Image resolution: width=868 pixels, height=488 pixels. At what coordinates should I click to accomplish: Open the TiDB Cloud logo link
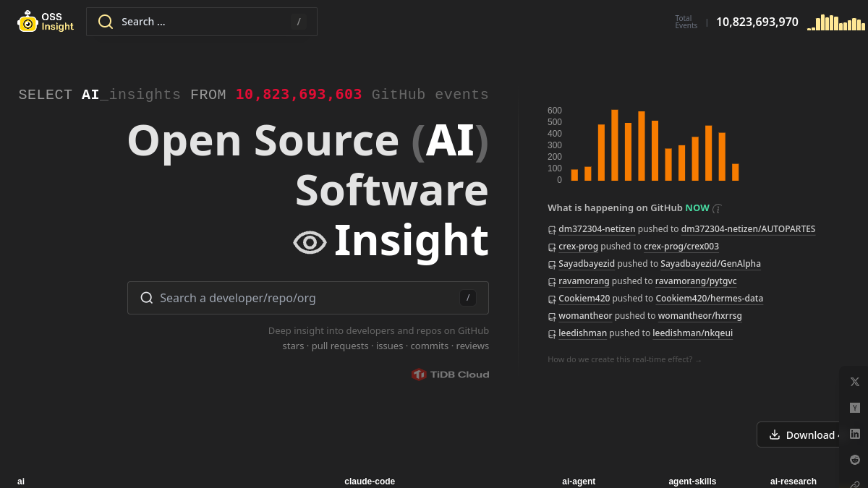450,374
